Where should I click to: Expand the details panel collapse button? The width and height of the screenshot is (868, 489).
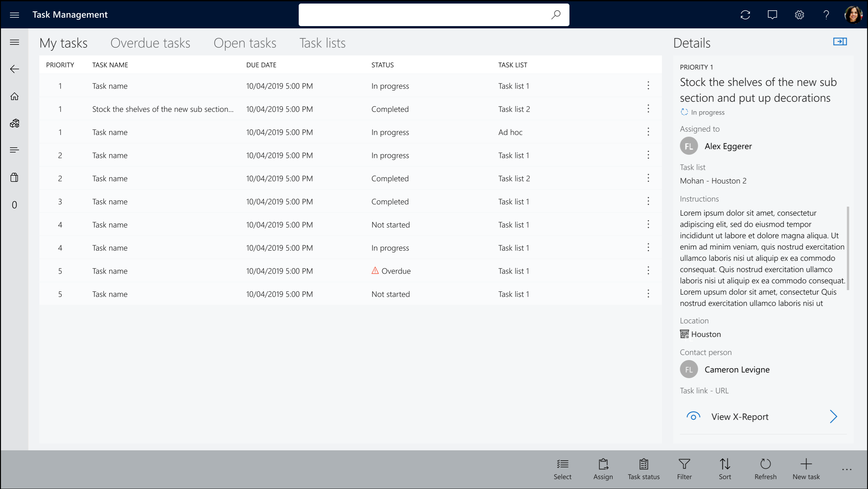point(841,42)
